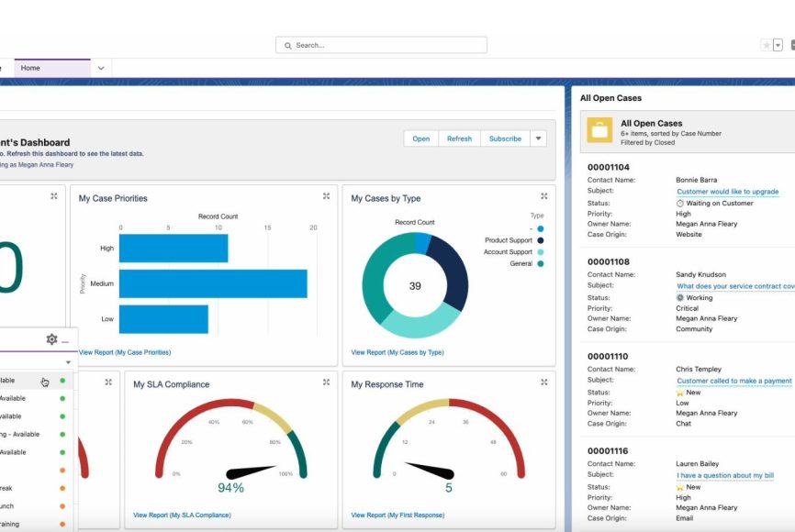The image size is (795, 532).
Task: Expand the My Response Time gauge
Action: click(543, 382)
